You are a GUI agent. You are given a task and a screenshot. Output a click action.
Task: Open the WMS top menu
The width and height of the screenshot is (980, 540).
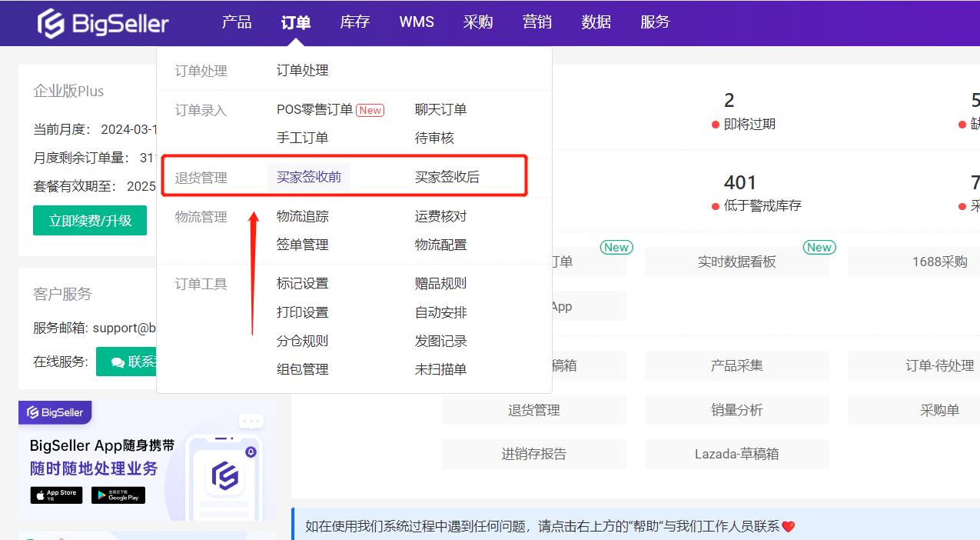tap(417, 22)
